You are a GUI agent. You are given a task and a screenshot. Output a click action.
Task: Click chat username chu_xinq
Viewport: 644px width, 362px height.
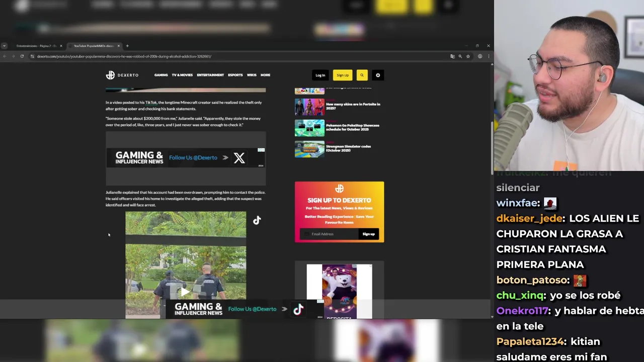[x=520, y=296]
